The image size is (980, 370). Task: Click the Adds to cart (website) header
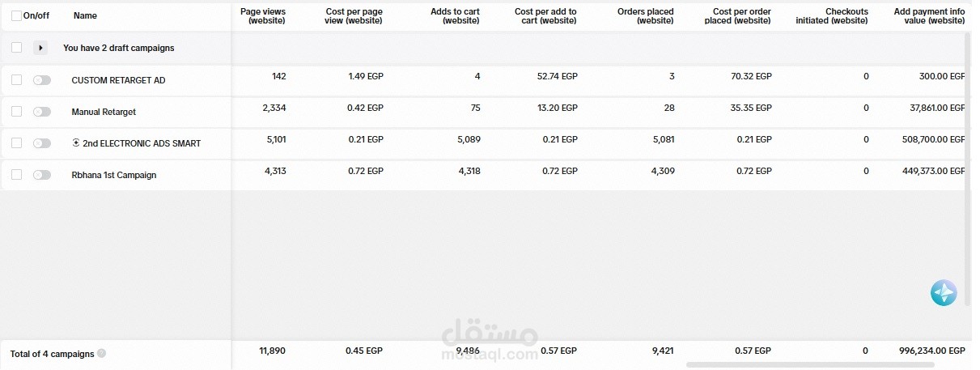pos(455,15)
